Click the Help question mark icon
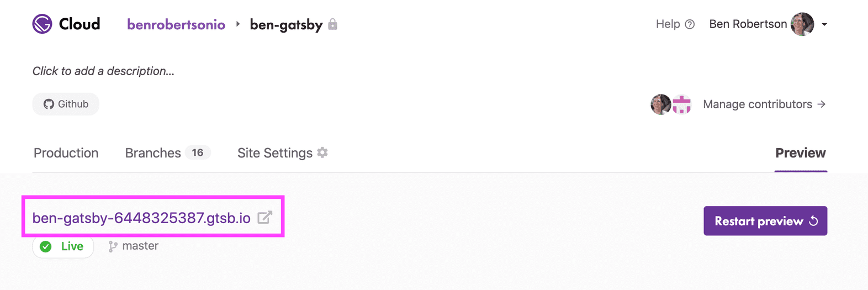The height and width of the screenshot is (290, 868). pyautogui.click(x=690, y=24)
